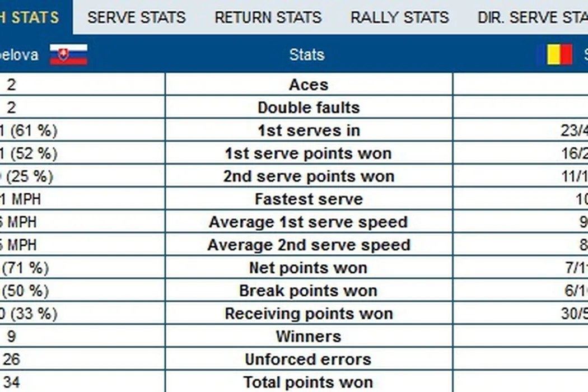
Task: Select the Unforced errors row label
Action: click(x=309, y=360)
